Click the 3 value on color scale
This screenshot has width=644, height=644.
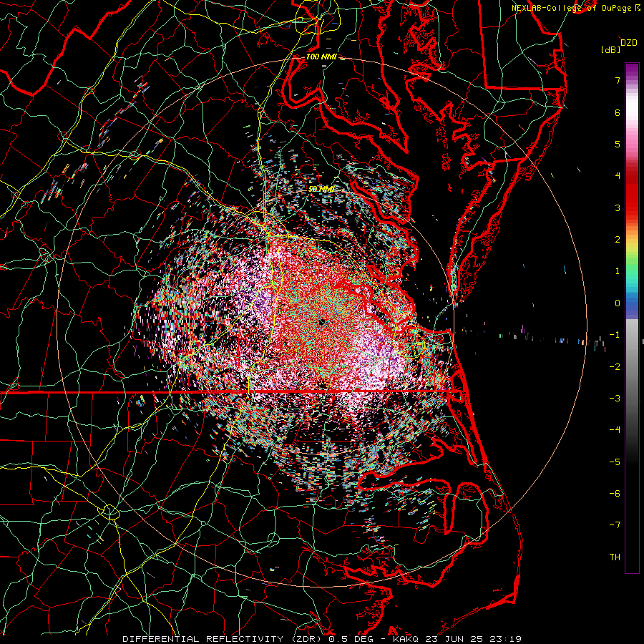point(618,208)
